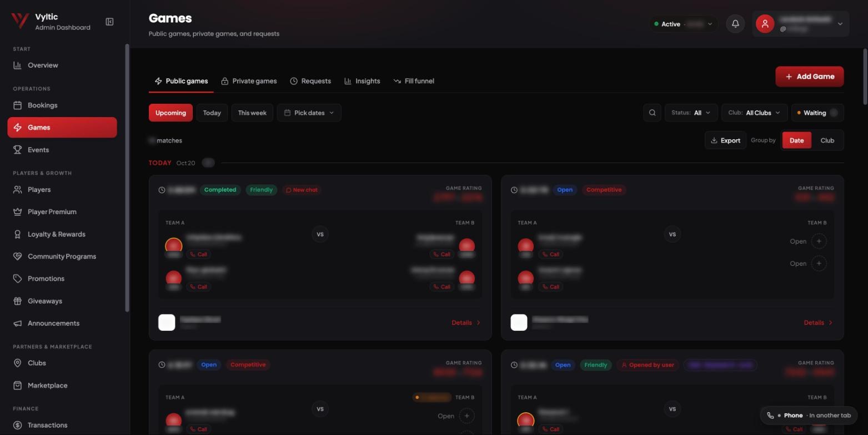Click the New chat badge
The image size is (868, 435).
point(302,190)
